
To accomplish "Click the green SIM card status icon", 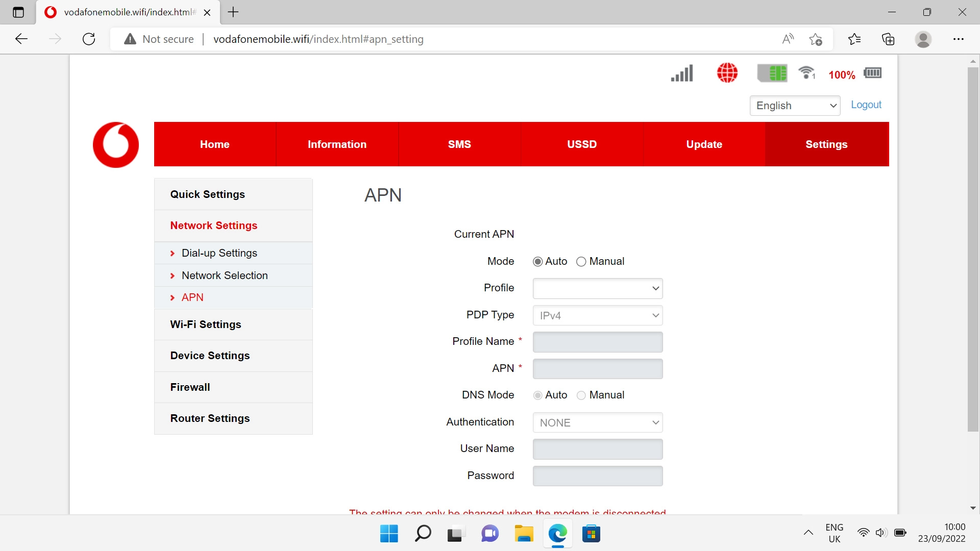I will click(x=772, y=73).
